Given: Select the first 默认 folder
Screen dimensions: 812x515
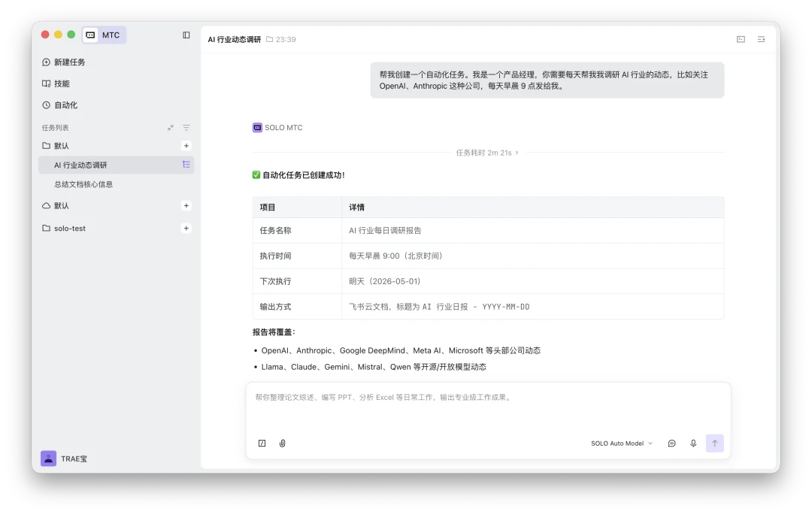Looking at the screenshot, I should [56, 146].
